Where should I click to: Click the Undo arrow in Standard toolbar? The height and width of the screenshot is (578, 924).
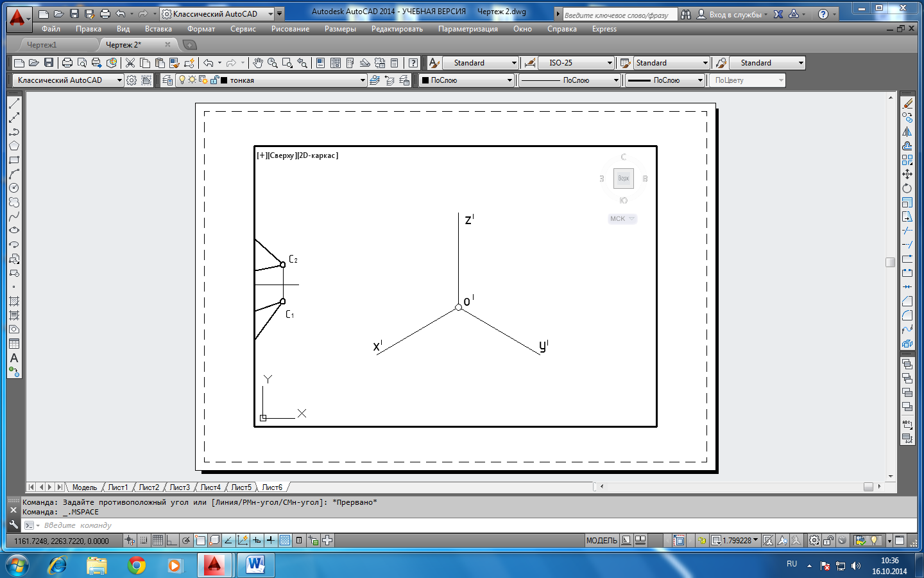209,63
